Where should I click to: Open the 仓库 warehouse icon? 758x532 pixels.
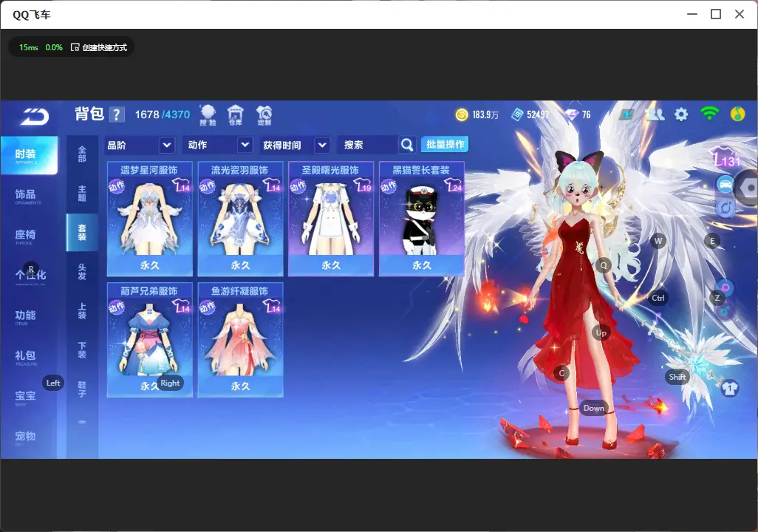point(236,115)
